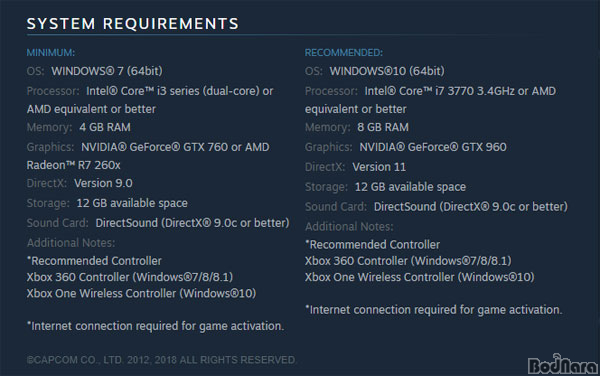Select the 4 GB RAM memory entry
Screen dimensions: 600x376
(105, 127)
